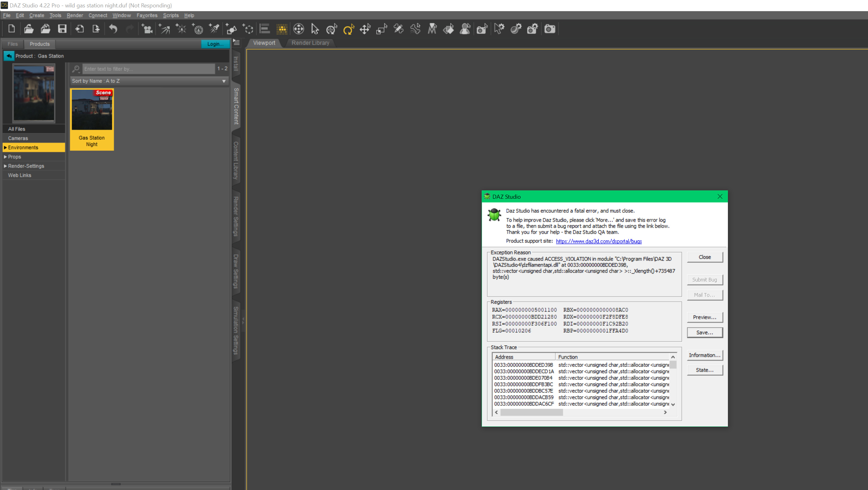Click the panel options menu icon by Viewport
Screen dimensions: 868x490
click(237, 43)
